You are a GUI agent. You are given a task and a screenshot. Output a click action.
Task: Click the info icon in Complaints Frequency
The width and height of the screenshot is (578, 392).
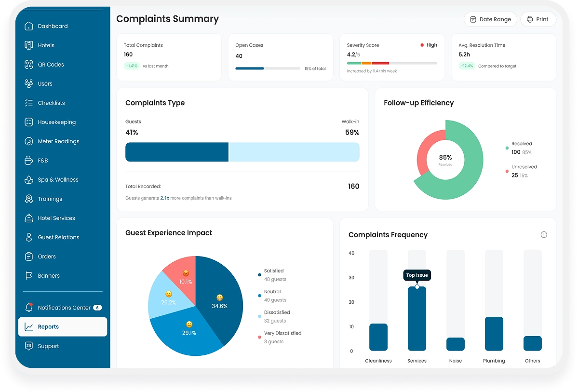(544, 235)
